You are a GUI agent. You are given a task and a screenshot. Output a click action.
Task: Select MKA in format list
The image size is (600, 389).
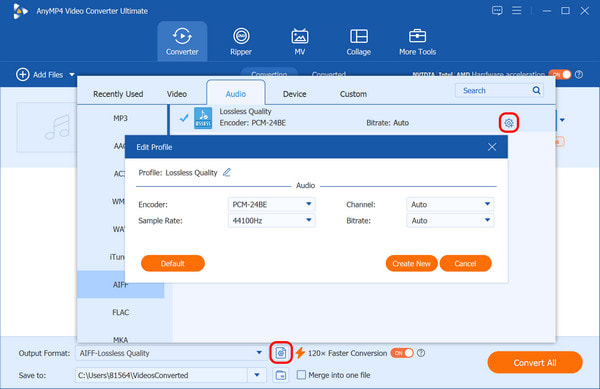tap(121, 339)
